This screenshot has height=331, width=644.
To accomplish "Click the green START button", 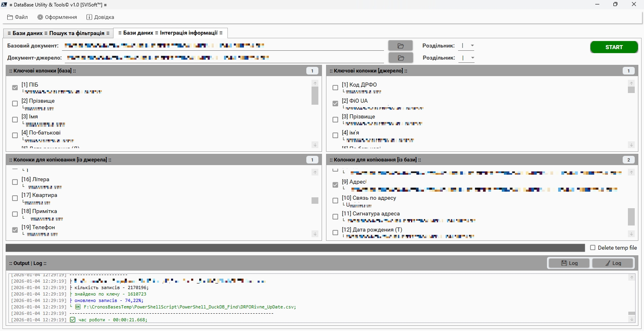I will coord(614,47).
